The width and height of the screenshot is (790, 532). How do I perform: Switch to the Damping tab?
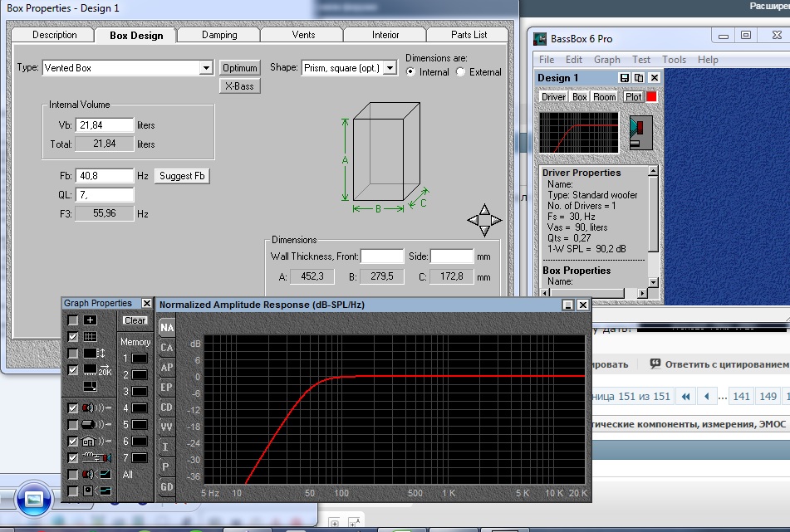click(x=219, y=35)
